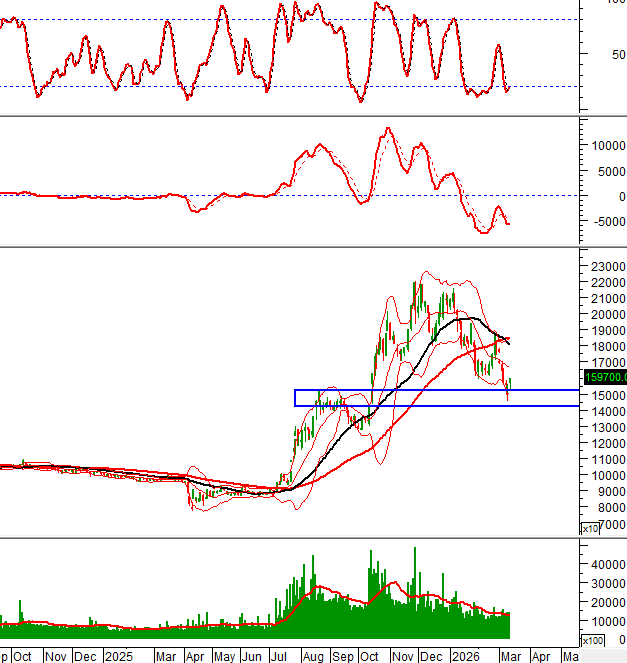Click the x100 volume scale multiplier box

[593, 640]
